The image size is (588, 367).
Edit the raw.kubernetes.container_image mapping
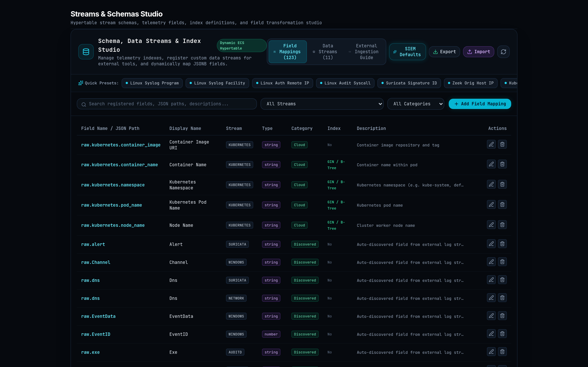pyautogui.click(x=491, y=144)
